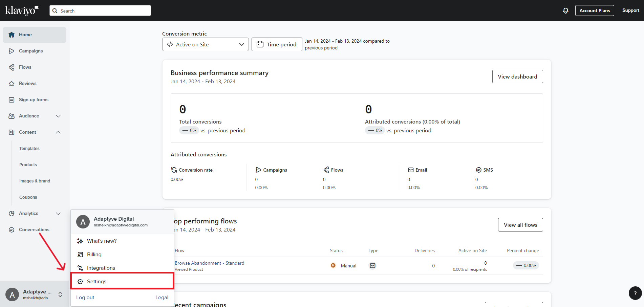Click the Conversations sidebar icon
This screenshot has width=644, height=307.
[x=12, y=230]
